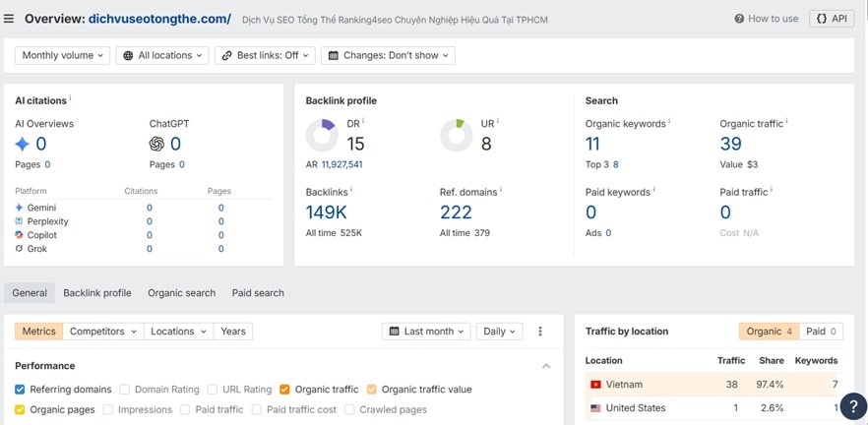The width and height of the screenshot is (868, 425).
Task: Open the hamburger menu icon
Action: pyautogui.click(x=9, y=19)
